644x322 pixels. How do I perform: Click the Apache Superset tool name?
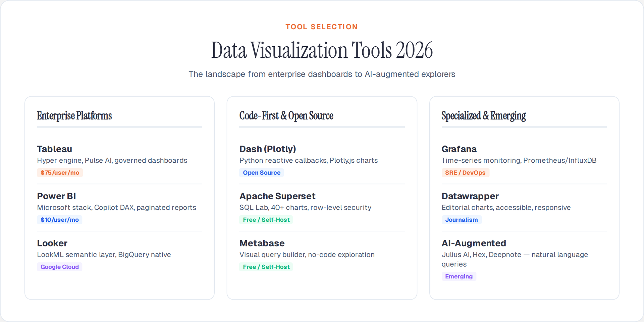(277, 196)
